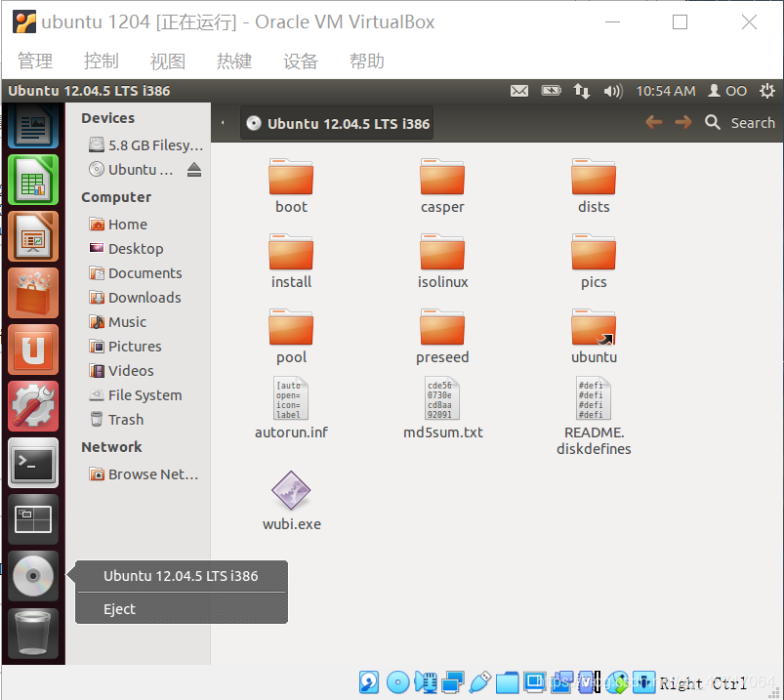Click VirtualBox optical disk status icon

(x=398, y=682)
